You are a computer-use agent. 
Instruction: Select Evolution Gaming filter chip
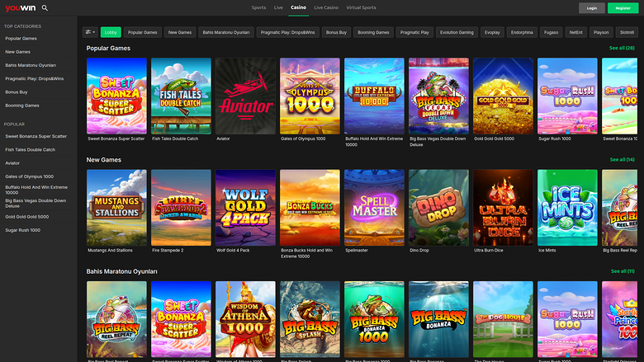[457, 32]
